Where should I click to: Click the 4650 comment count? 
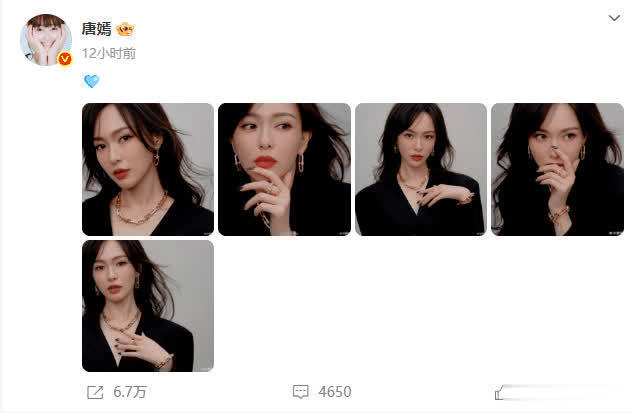click(335, 392)
